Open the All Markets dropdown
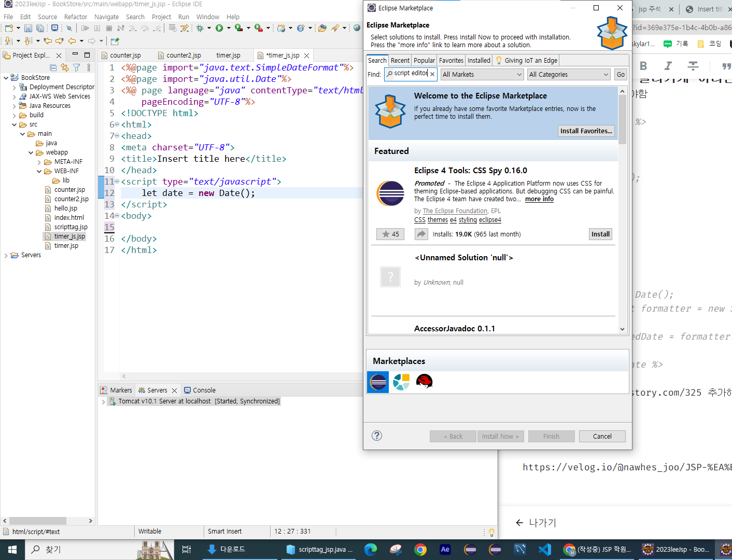 482,74
